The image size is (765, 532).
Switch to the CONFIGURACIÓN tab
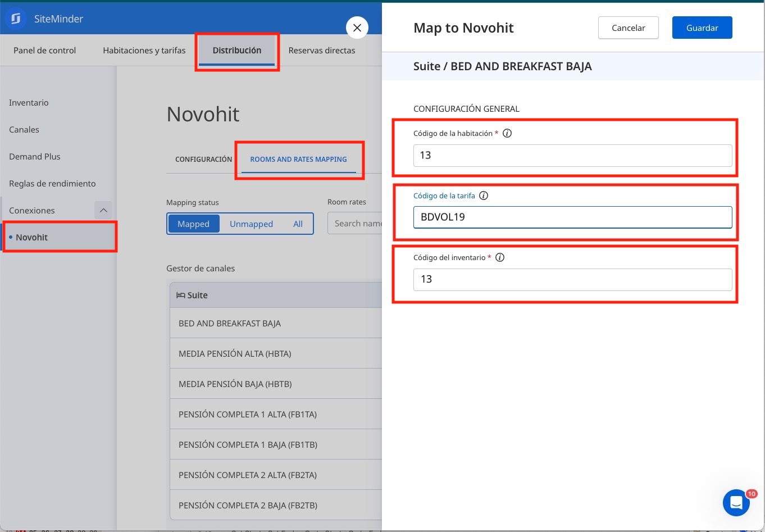(x=203, y=159)
